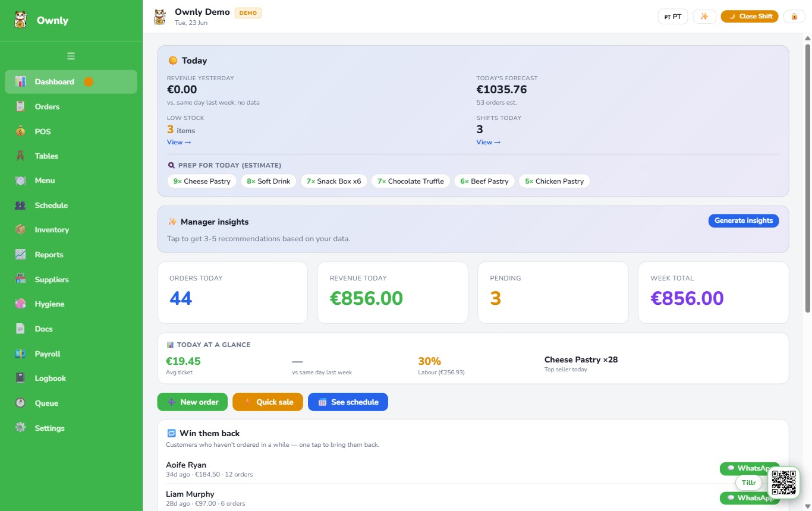Click the Win them back heading
The image size is (812, 511).
point(210,433)
